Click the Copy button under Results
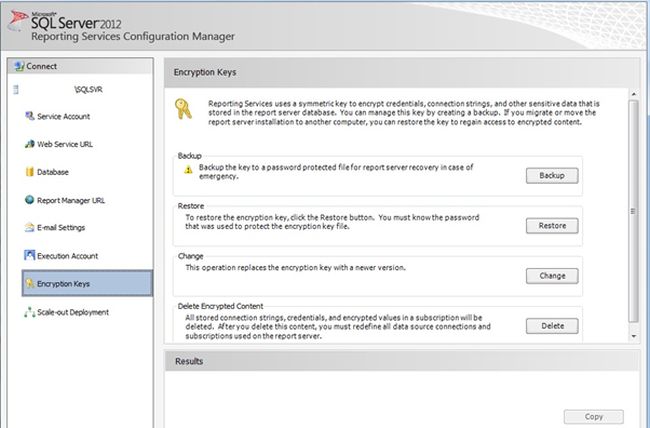 tap(593, 416)
